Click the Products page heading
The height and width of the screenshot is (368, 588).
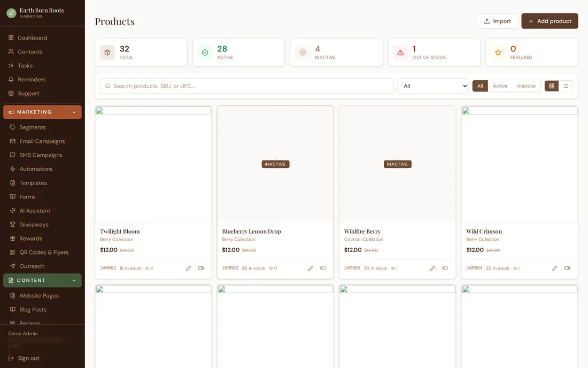click(x=115, y=21)
